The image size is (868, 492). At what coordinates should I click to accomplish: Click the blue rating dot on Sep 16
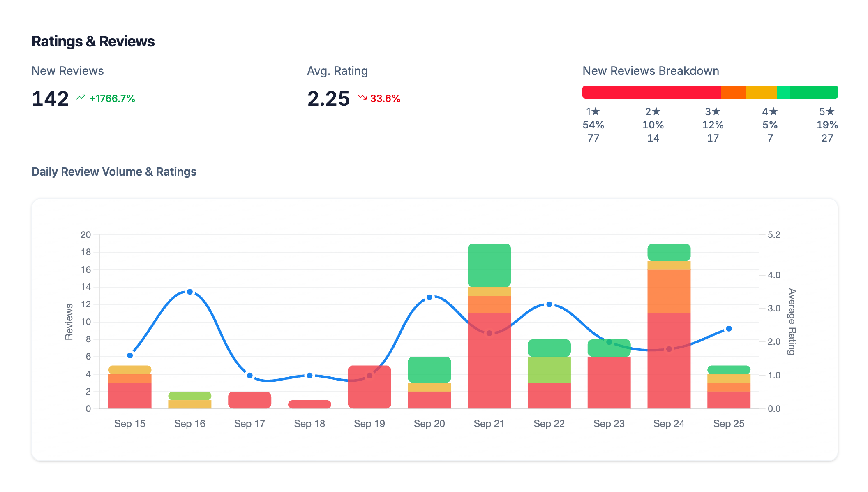[x=190, y=291]
